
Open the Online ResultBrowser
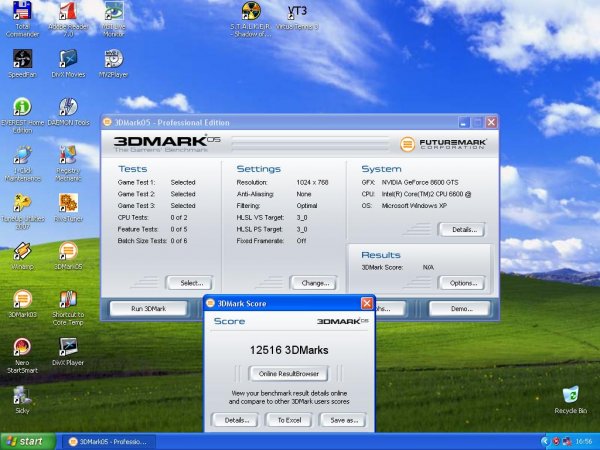289,374
